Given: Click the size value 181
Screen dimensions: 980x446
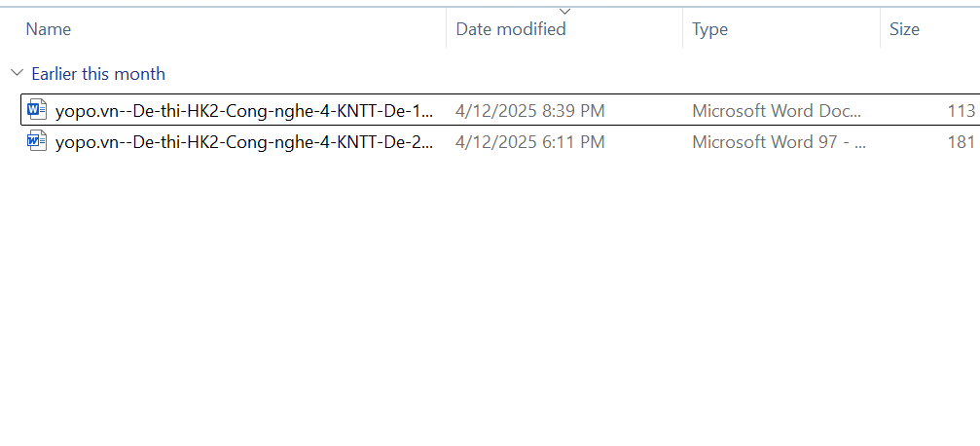Looking at the screenshot, I should tap(961, 142).
